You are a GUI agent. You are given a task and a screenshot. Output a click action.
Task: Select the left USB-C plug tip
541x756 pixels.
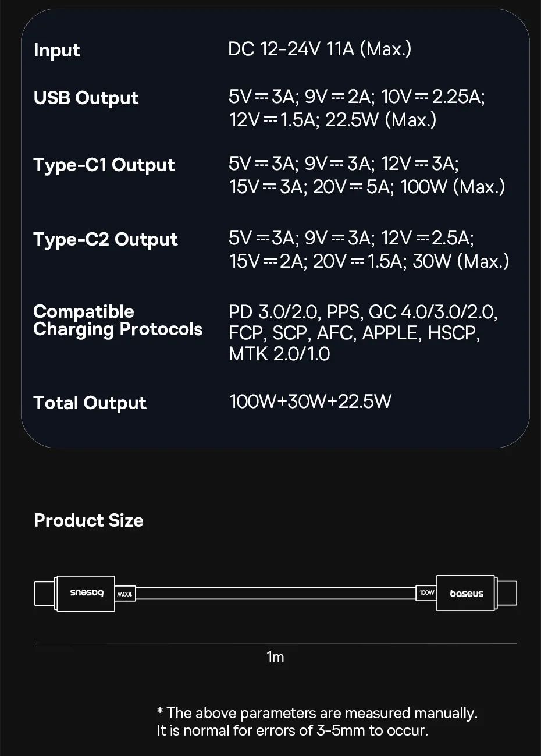(x=44, y=594)
